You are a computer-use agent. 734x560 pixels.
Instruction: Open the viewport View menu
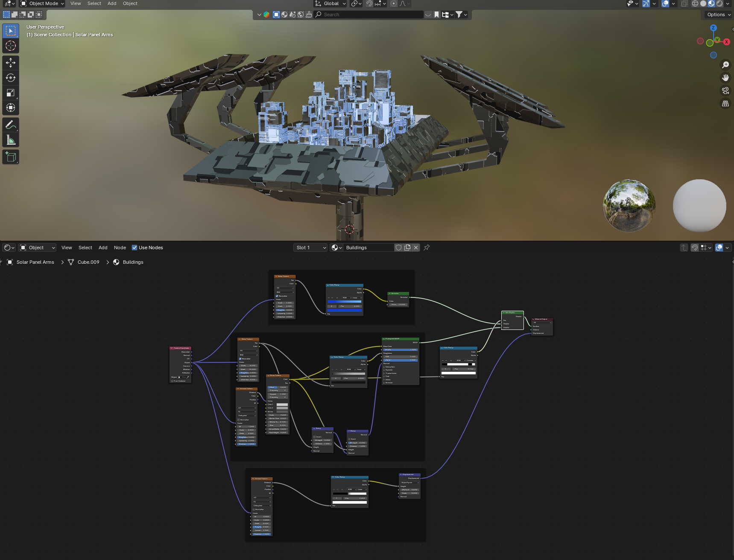click(x=76, y=3)
